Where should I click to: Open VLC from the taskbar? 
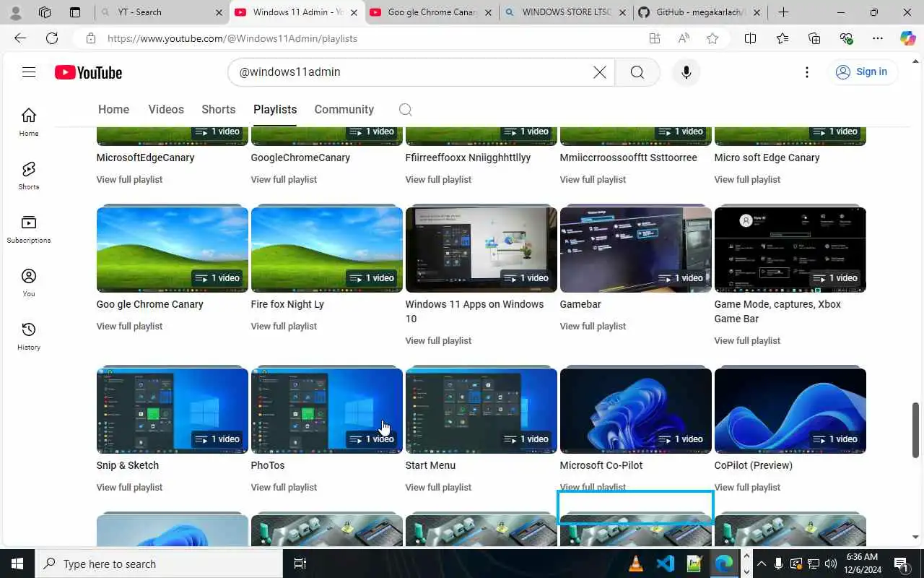636,564
